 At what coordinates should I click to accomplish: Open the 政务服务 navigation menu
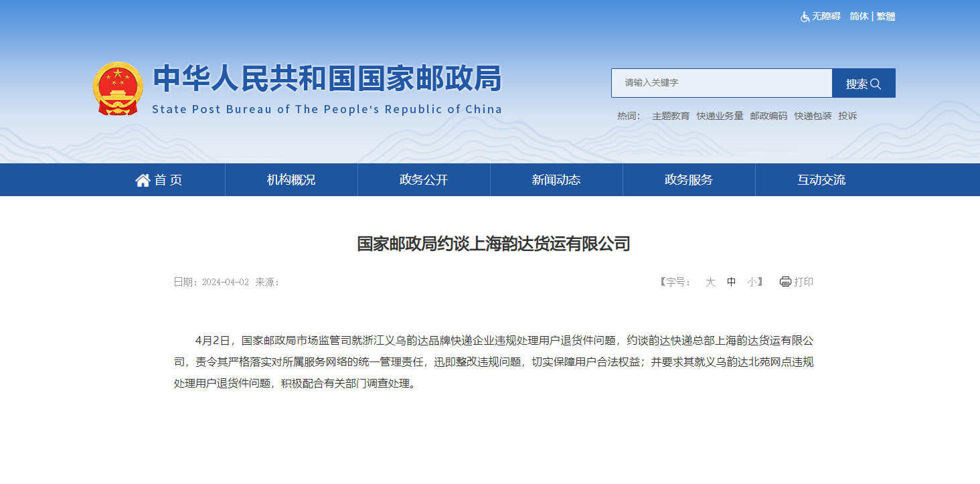[689, 180]
